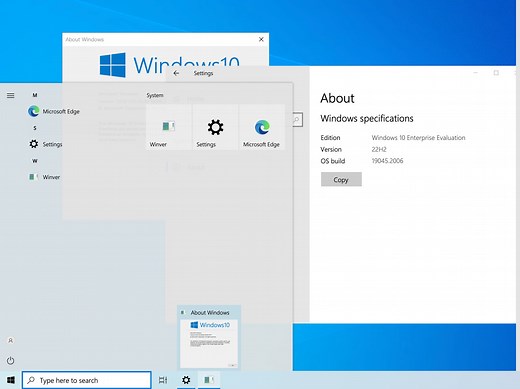This screenshot has height=389, width=520.
Task: Select the Edition value Windows 10 Enterprise Evaluation
Action: 418,138
